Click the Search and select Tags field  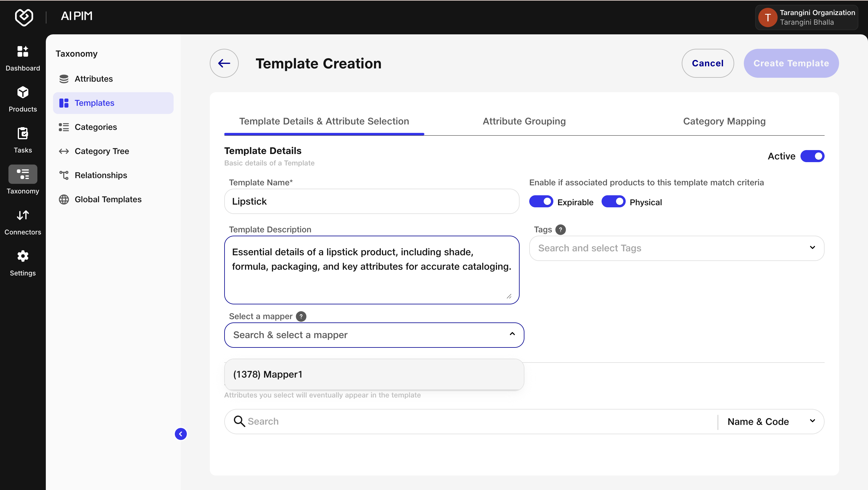coord(677,248)
